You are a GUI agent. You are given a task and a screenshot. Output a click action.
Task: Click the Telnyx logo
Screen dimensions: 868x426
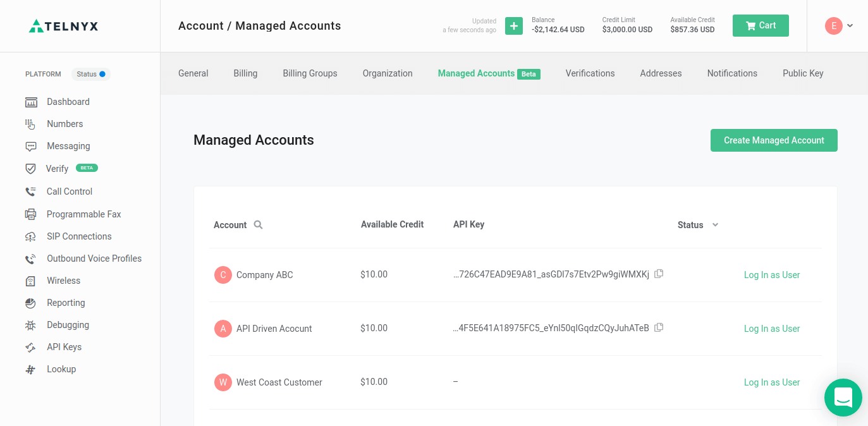click(64, 26)
